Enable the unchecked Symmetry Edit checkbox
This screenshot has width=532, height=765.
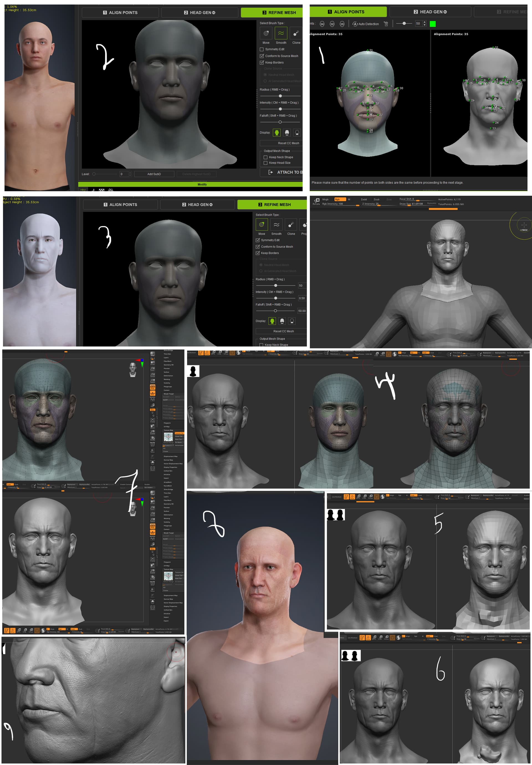[262, 49]
